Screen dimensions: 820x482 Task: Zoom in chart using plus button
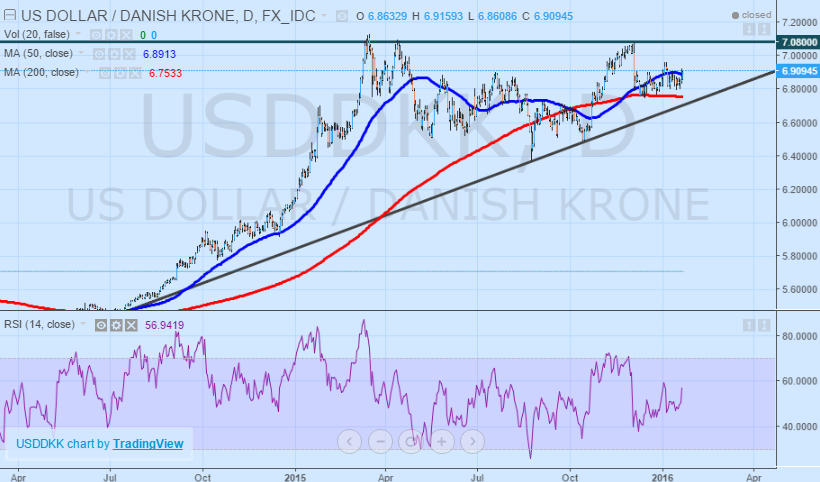[442, 440]
